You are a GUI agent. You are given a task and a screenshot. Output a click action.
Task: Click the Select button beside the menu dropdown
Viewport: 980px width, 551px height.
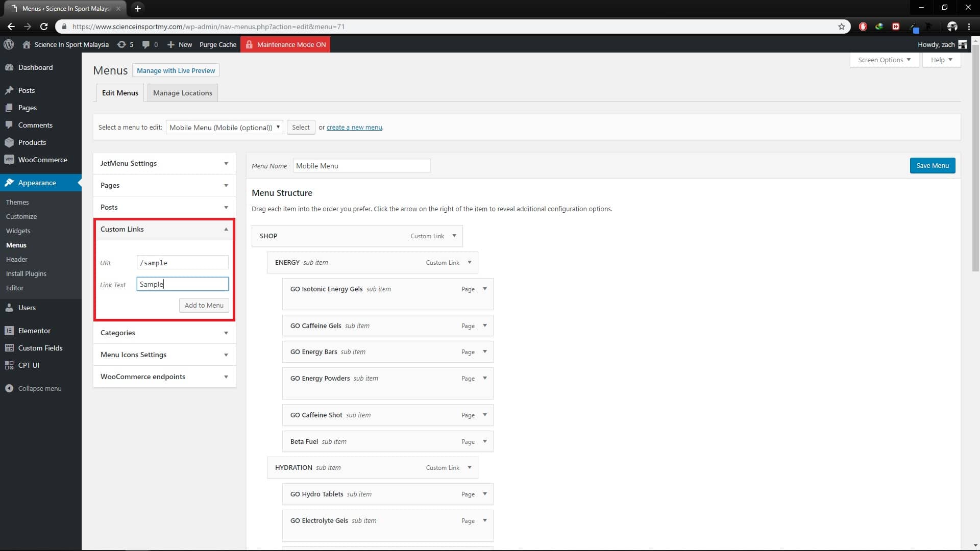301,127
